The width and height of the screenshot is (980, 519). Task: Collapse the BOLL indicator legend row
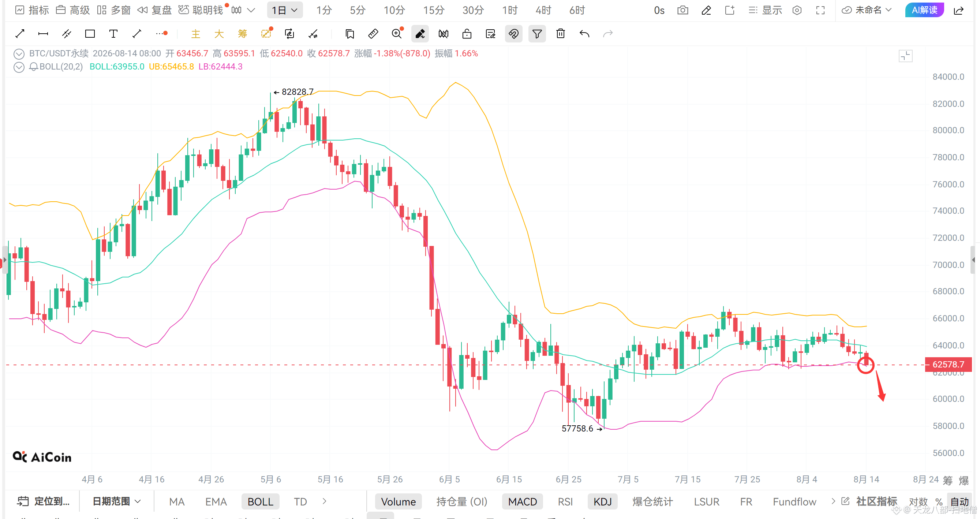click(x=19, y=67)
